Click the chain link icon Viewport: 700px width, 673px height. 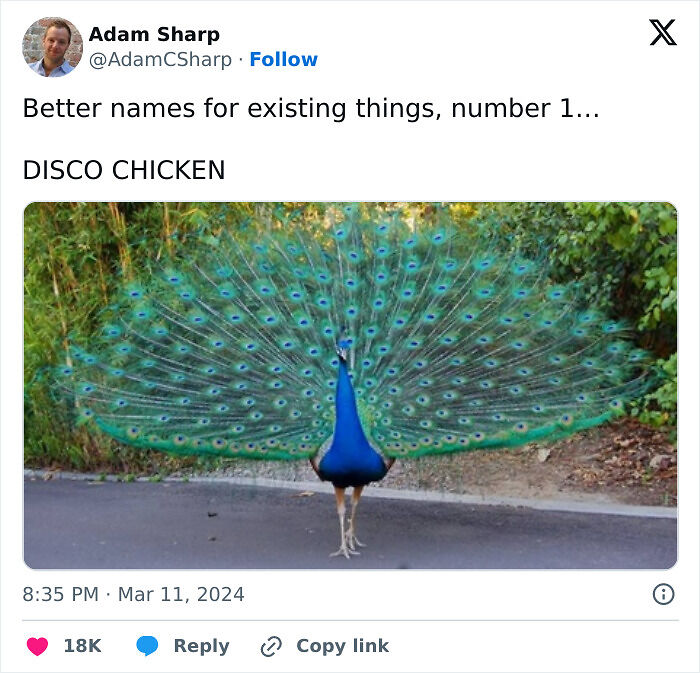(x=271, y=647)
